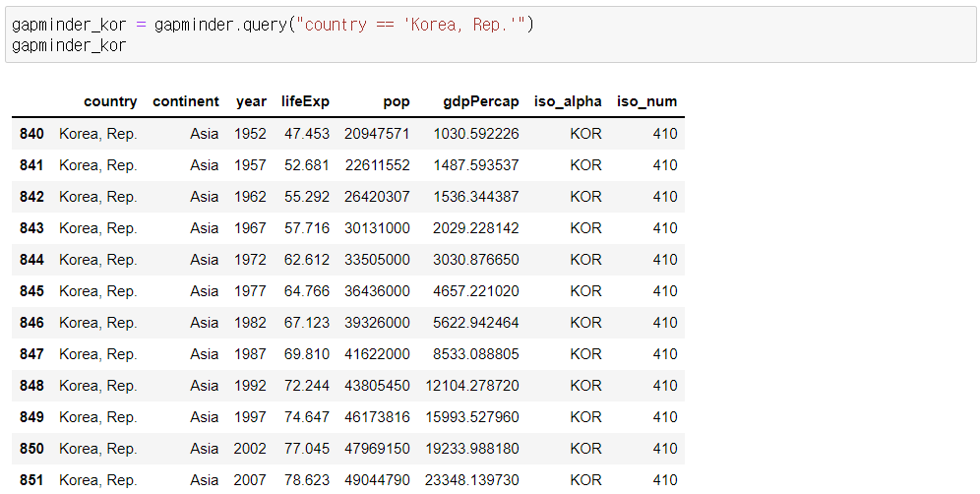Viewport: 980px width, 494px height.
Task: Click lifeExp value 78.623
Action: pos(307,480)
